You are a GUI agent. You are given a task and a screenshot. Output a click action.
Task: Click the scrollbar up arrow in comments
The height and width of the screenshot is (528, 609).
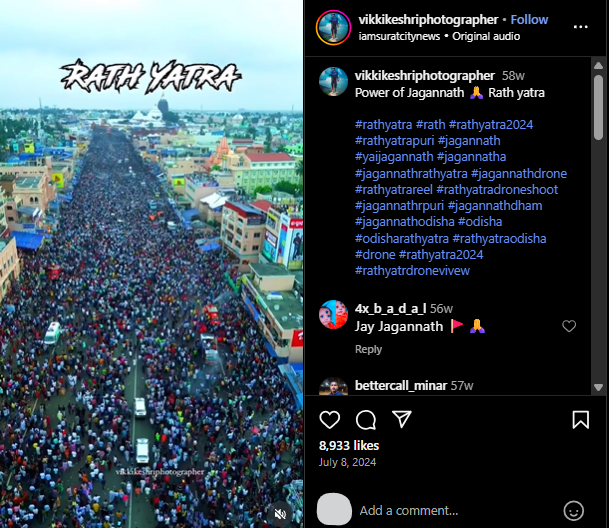pos(599,65)
